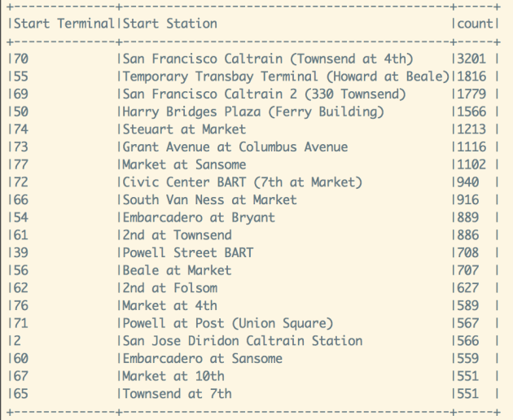Click the 'Steuart at Market' station name
This screenshot has width=513, height=420.
click(x=184, y=129)
